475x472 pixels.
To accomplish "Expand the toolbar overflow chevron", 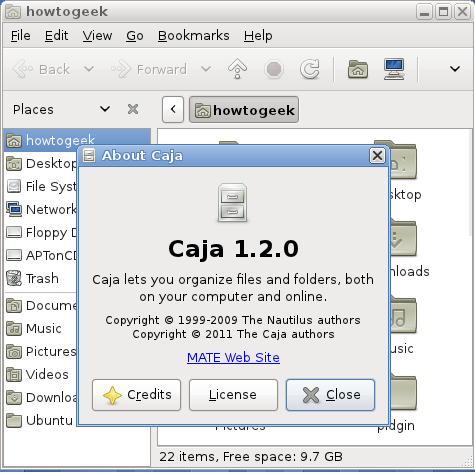I will 455,69.
